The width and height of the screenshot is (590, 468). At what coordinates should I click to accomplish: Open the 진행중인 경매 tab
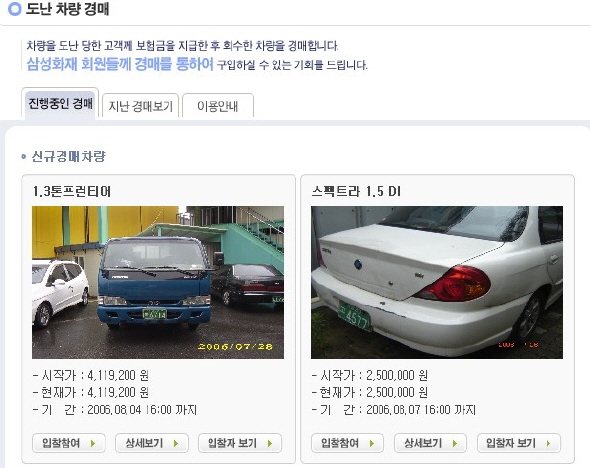[x=60, y=103]
